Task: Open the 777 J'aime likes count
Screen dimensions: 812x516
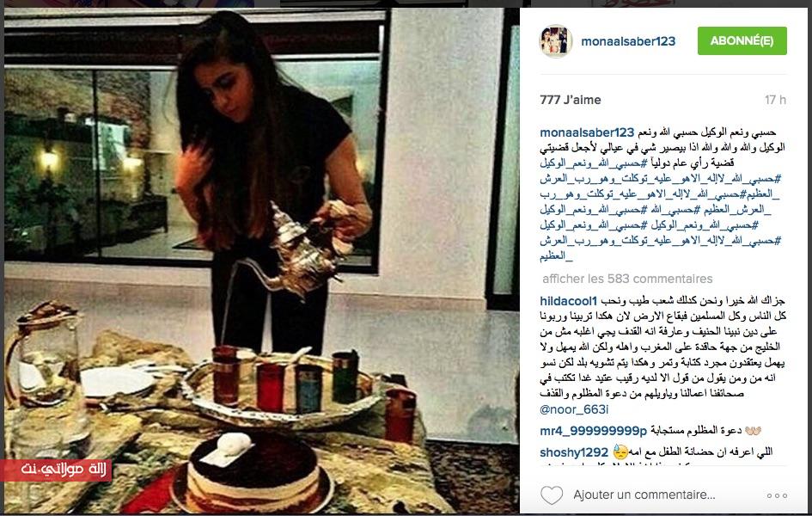Action: click(571, 100)
